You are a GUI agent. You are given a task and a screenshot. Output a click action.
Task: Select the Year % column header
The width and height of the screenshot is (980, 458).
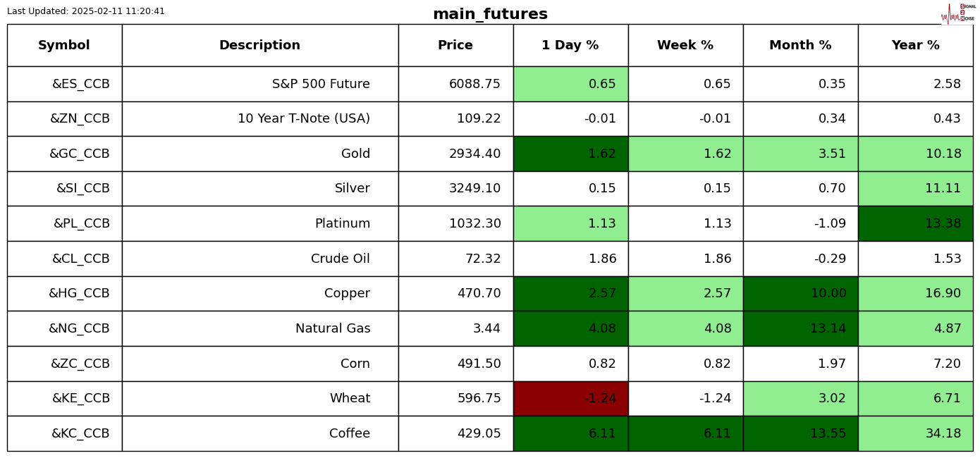[915, 46]
